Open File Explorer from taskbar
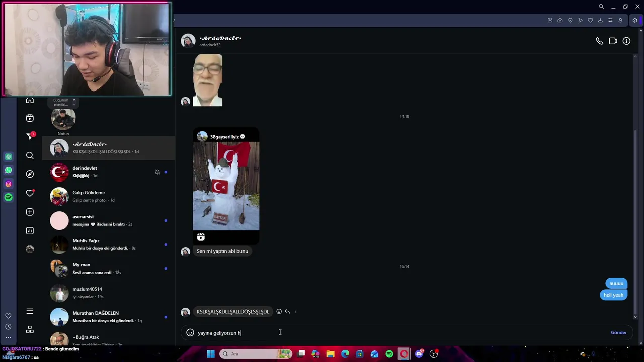The image size is (644, 362). 330,354
